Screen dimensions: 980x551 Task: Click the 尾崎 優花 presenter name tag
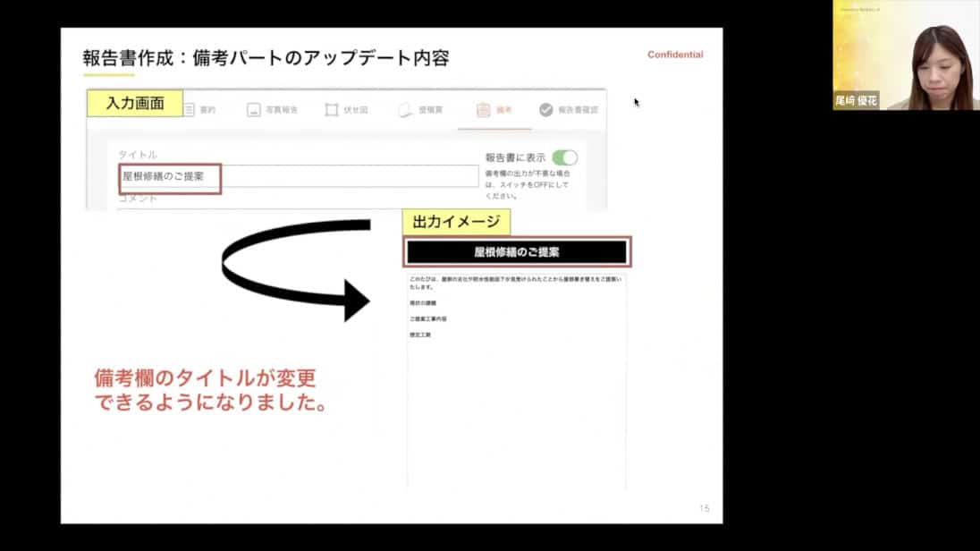click(x=856, y=102)
